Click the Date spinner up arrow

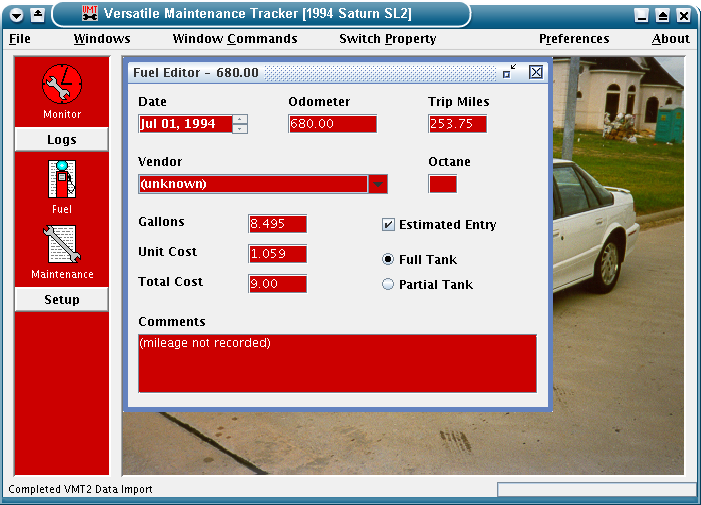pyautogui.click(x=240, y=119)
